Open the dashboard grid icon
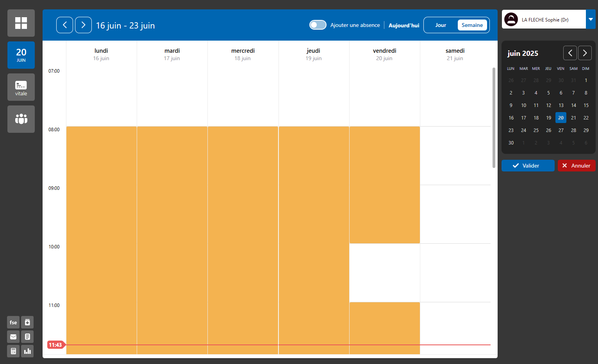This screenshot has height=364, width=598. click(x=21, y=23)
